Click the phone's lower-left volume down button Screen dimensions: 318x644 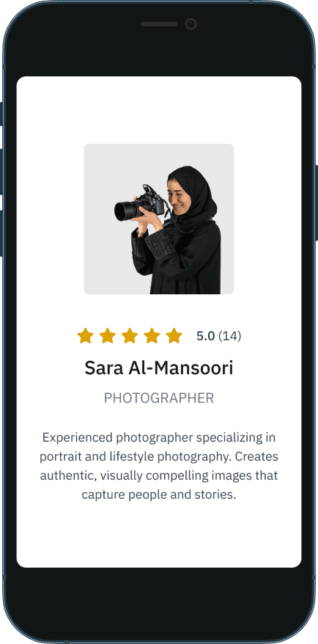point(1,233)
